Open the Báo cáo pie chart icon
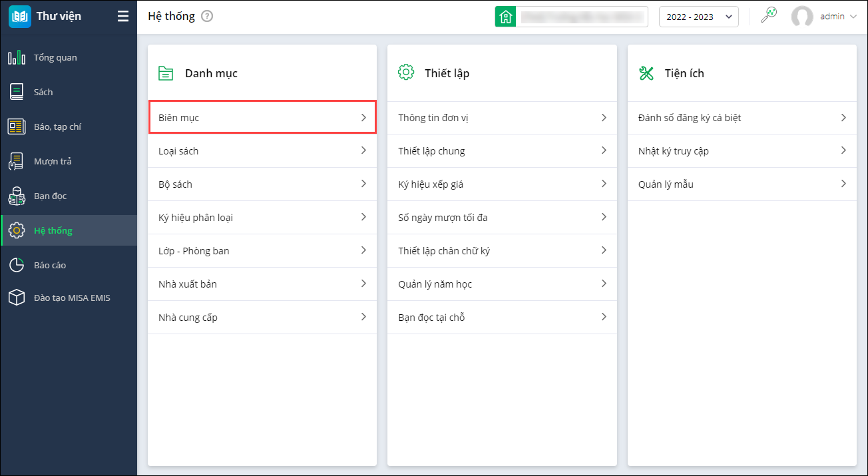This screenshot has width=868, height=476. (x=17, y=265)
